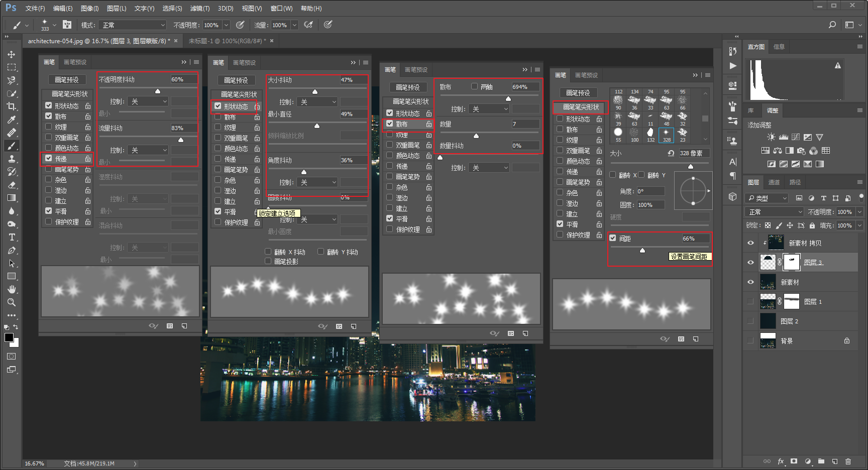Select the Rectangular Marquee tool

point(12,67)
